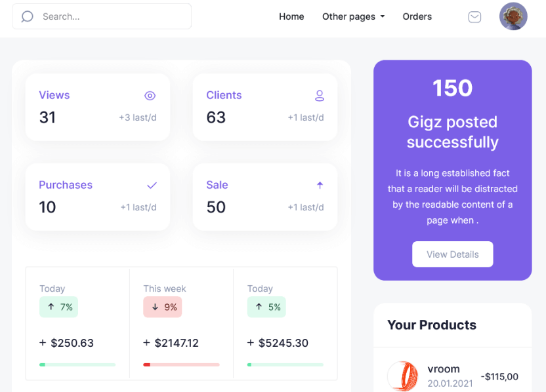This screenshot has height=392, width=546.
Task: Open the user profile avatar
Action: point(513,16)
